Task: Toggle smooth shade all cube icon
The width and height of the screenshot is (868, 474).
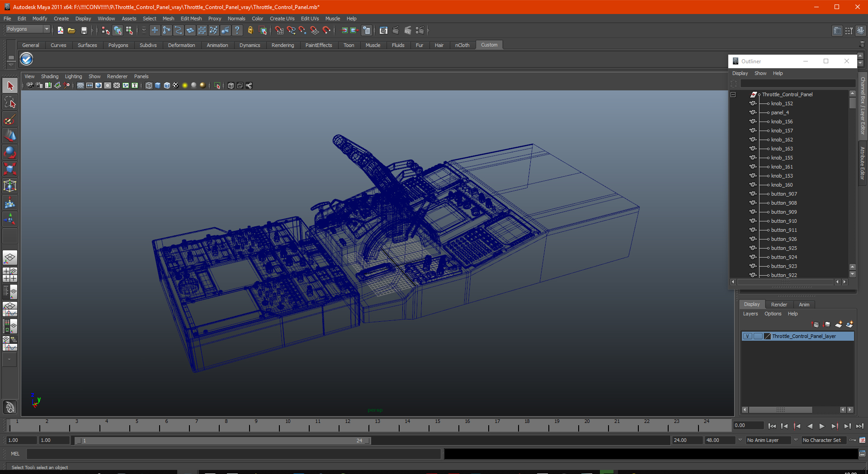Action: coord(158,85)
